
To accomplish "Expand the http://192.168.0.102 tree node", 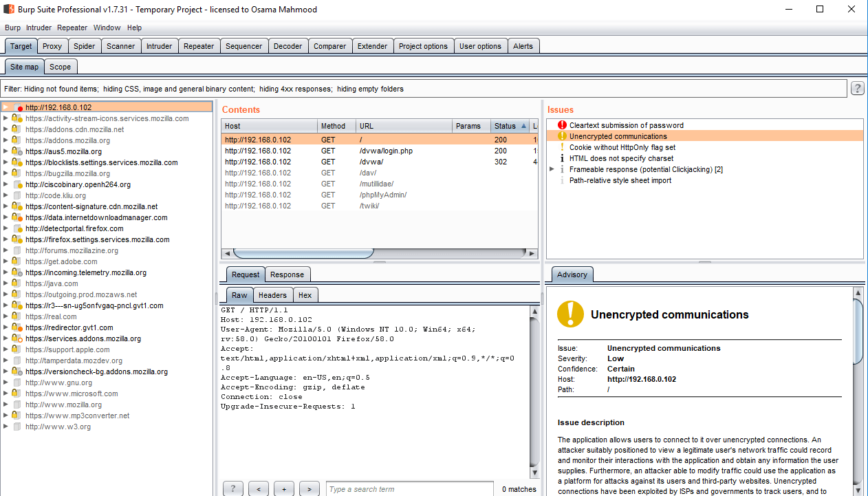I will [6, 107].
